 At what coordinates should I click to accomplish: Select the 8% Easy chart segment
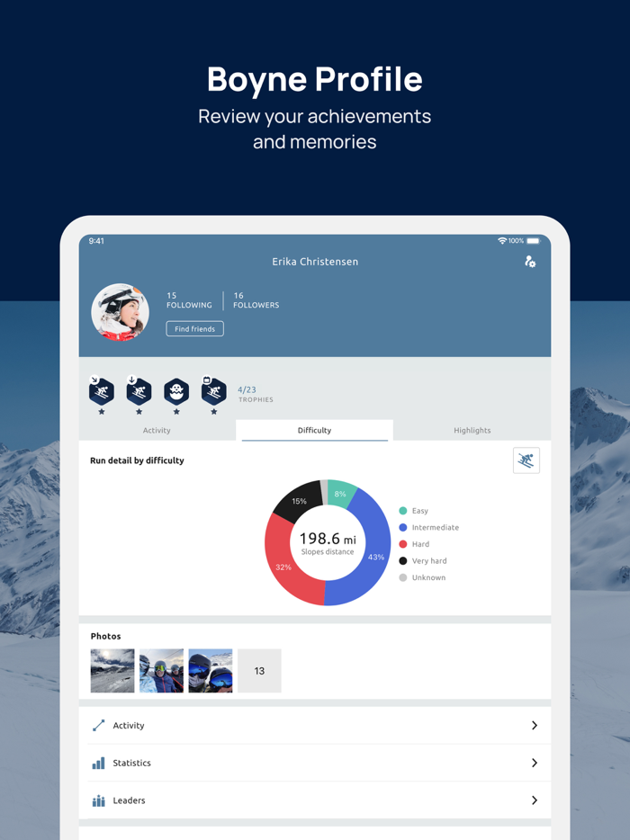tap(340, 494)
